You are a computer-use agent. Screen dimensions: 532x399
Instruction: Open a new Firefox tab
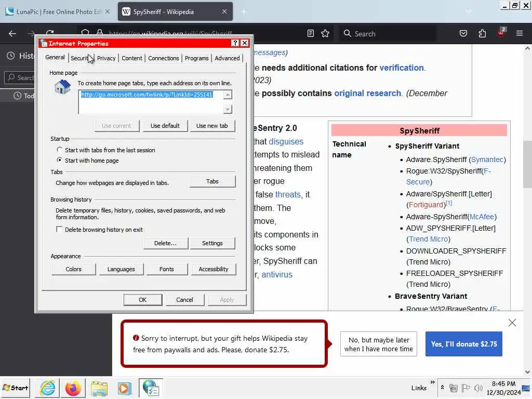pyautogui.click(x=244, y=12)
